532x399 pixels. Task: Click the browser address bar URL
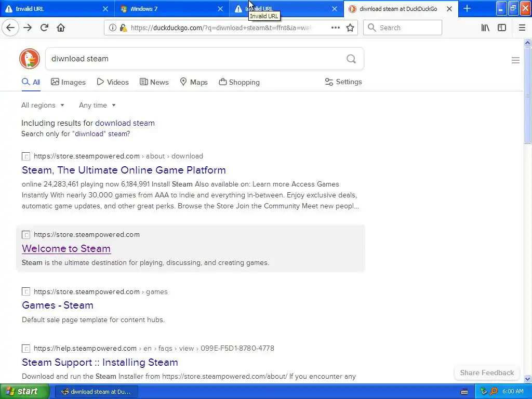(x=220, y=28)
